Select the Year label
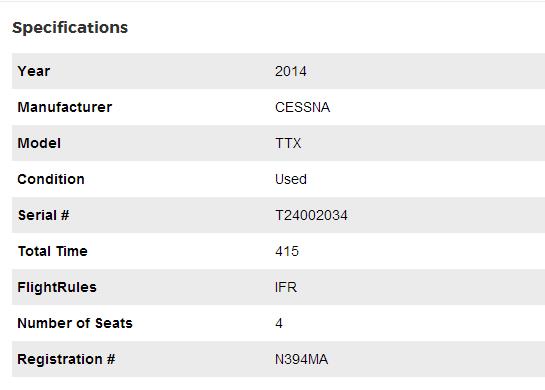This screenshot has height=390, width=545. click(34, 71)
